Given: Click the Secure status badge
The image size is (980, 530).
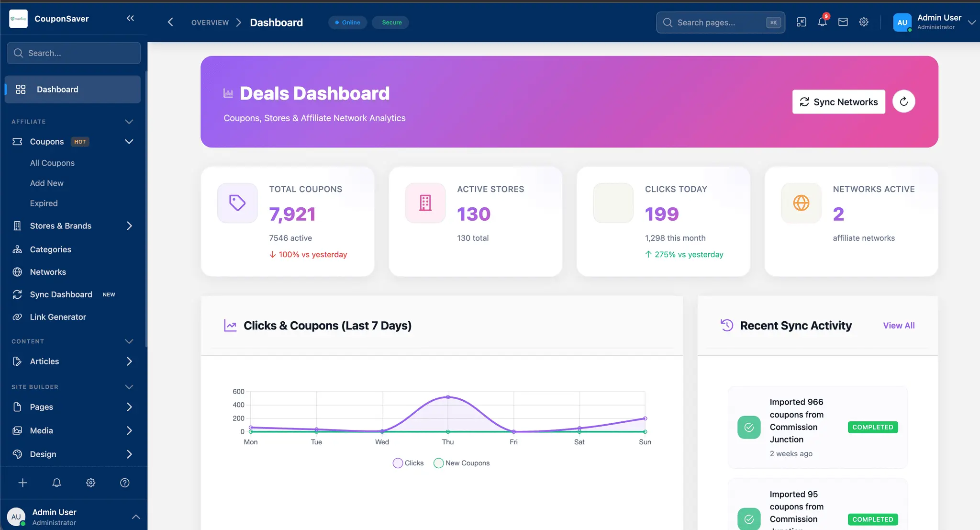Looking at the screenshot, I should (x=391, y=22).
